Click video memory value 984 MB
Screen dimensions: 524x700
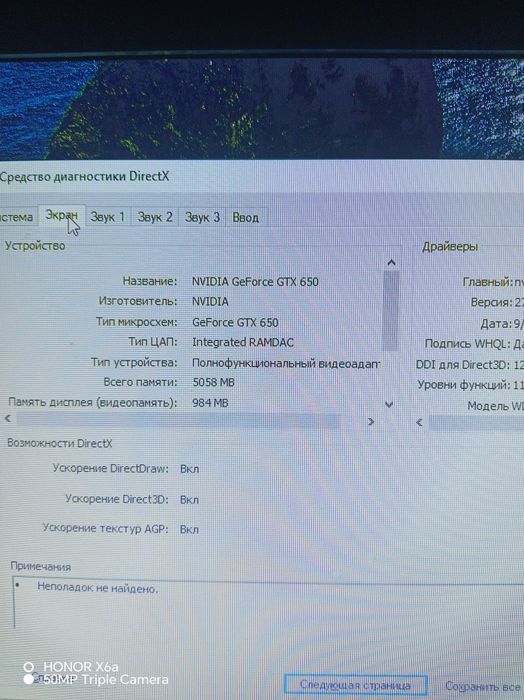[210, 403]
